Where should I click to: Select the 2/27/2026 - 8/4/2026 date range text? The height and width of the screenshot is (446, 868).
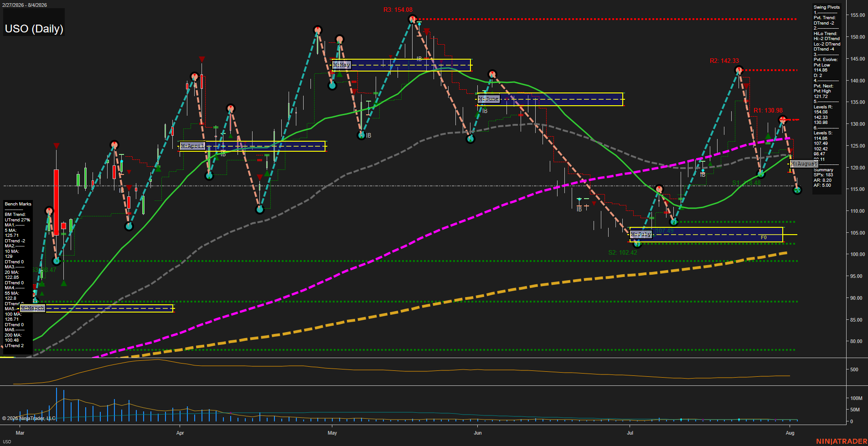click(x=24, y=5)
